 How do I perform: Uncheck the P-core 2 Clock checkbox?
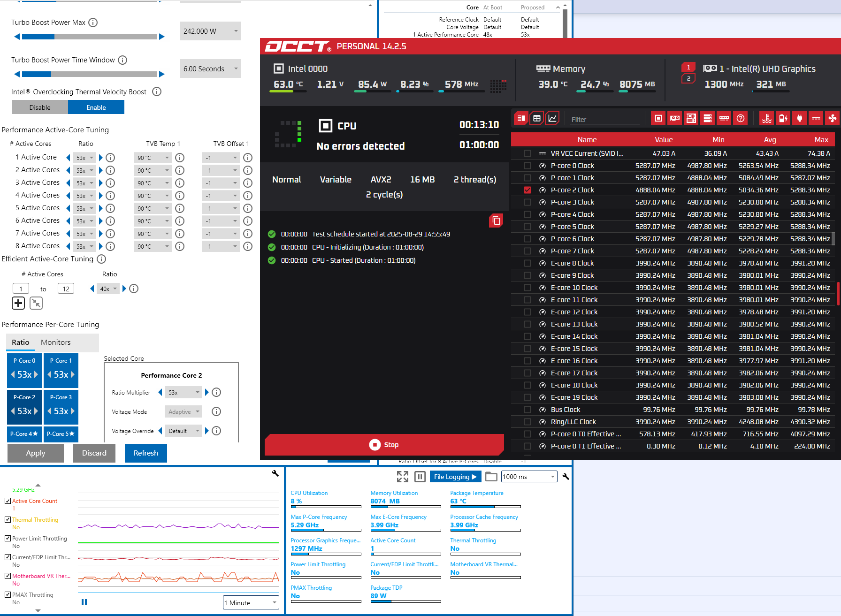point(528,190)
